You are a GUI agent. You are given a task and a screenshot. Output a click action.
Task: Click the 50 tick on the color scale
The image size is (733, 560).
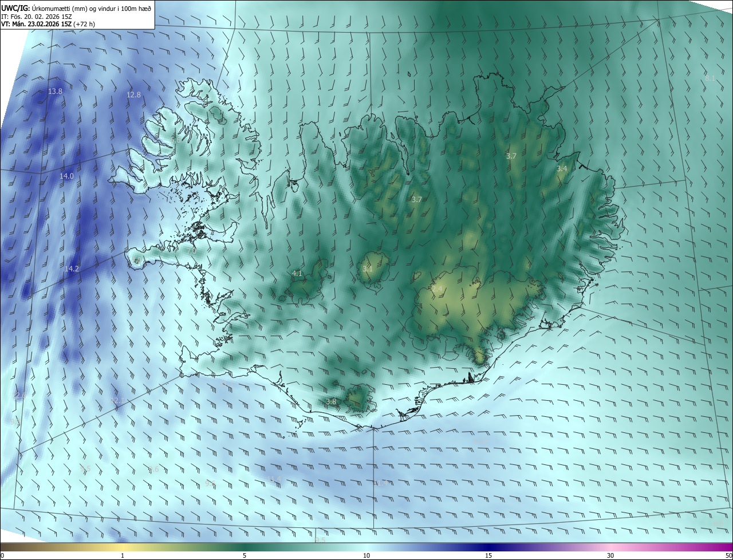click(728, 555)
